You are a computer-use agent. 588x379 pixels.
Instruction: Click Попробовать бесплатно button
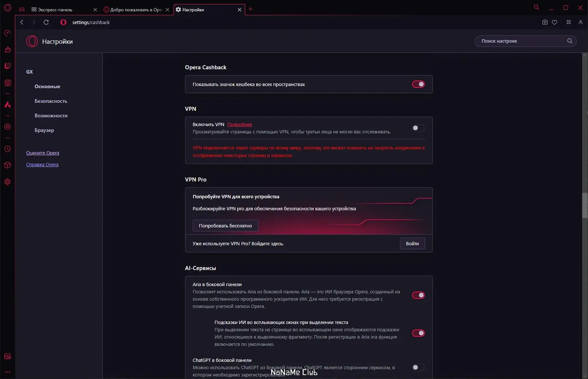(x=225, y=226)
